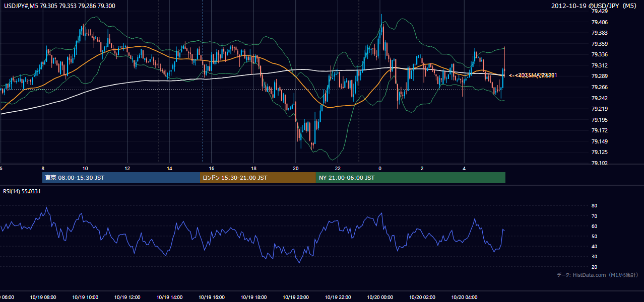Click the RSI scale value 30
The image size is (644, 302).
(x=595, y=257)
